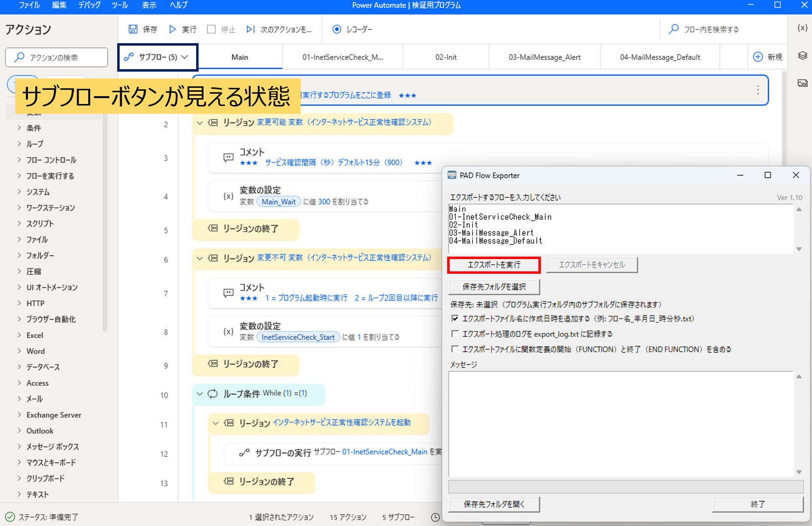Switch to the 03-MailMessage_Alert tab
Viewport: 812px width, 526px height.
[544, 57]
